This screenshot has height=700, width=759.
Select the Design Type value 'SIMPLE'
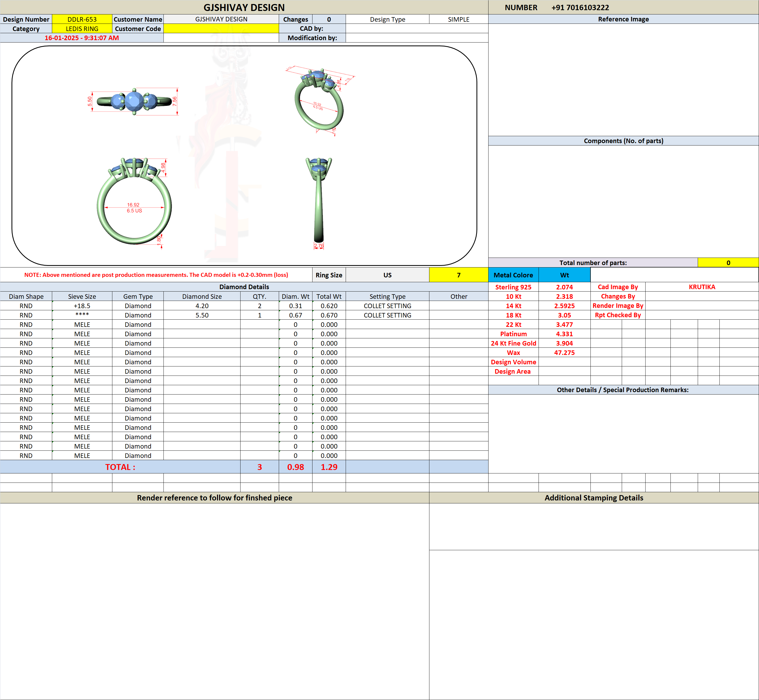[x=459, y=19]
